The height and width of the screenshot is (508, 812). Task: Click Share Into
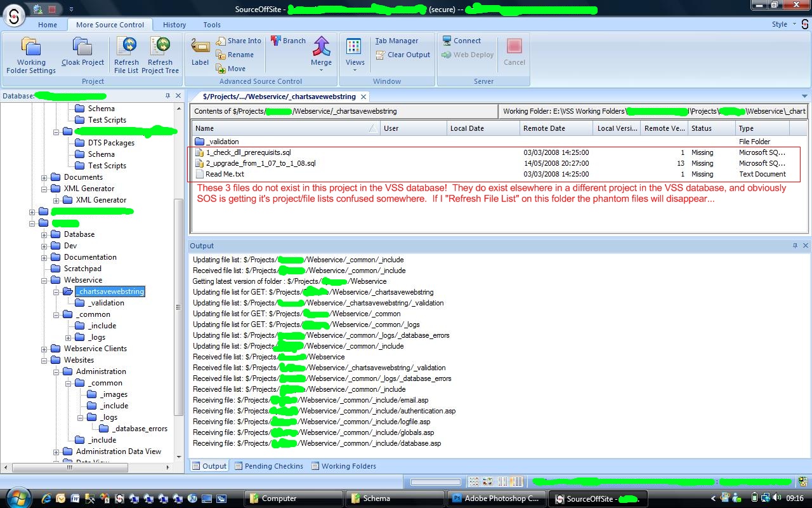(239, 41)
